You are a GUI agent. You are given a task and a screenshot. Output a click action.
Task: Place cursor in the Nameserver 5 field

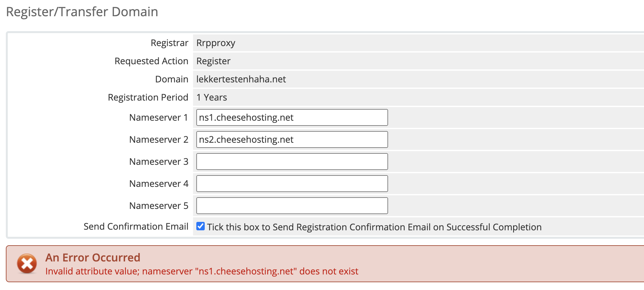292,206
